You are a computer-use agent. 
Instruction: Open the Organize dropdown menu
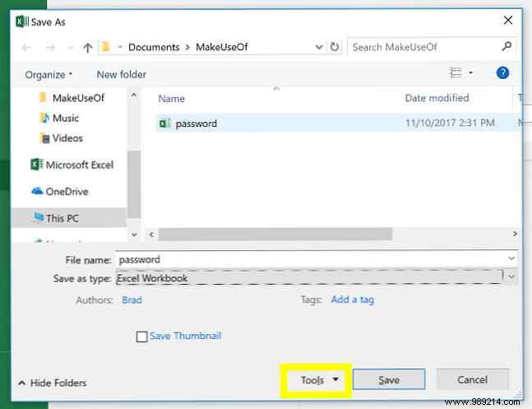[49, 74]
